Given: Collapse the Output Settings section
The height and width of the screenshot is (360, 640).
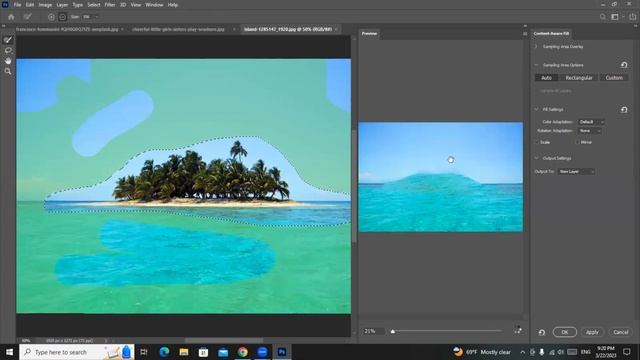Looking at the screenshot, I should (536, 158).
